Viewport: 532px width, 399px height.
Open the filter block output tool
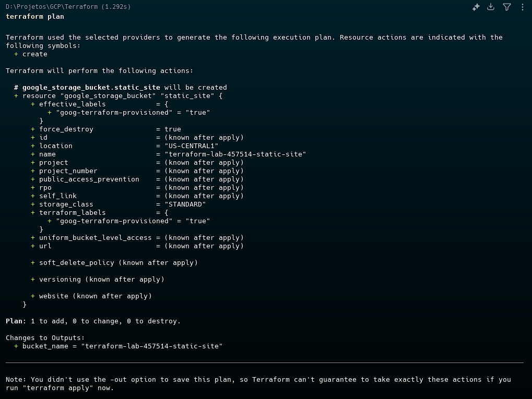pyautogui.click(x=506, y=7)
